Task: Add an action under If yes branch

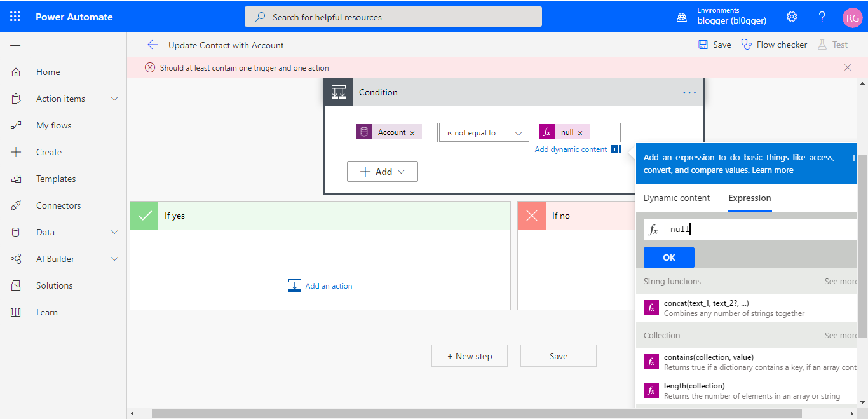Action: pos(320,285)
